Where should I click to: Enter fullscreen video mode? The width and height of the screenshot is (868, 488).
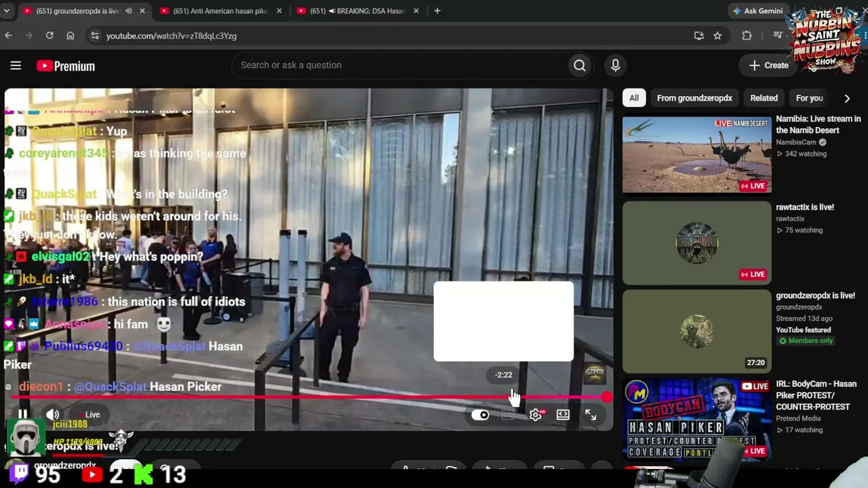(x=591, y=415)
